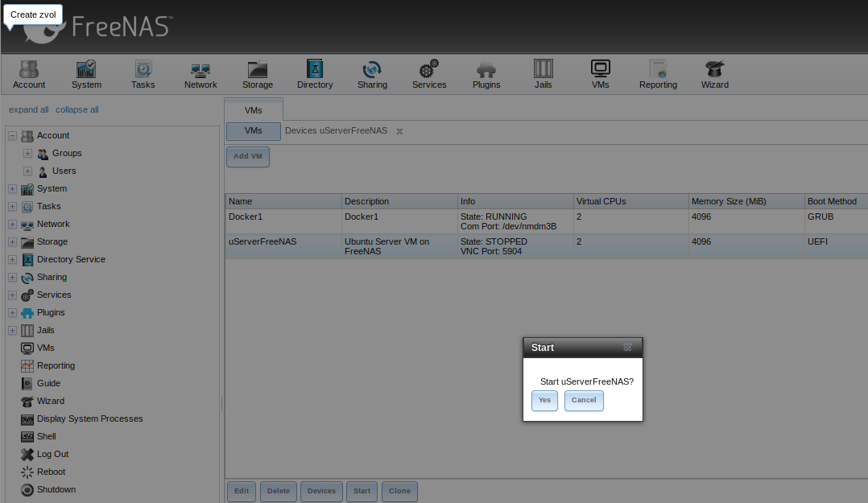The height and width of the screenshot is (503, 868).
Task: Close the Devices uServerFreeNAS tab
Action: point(399,131)
